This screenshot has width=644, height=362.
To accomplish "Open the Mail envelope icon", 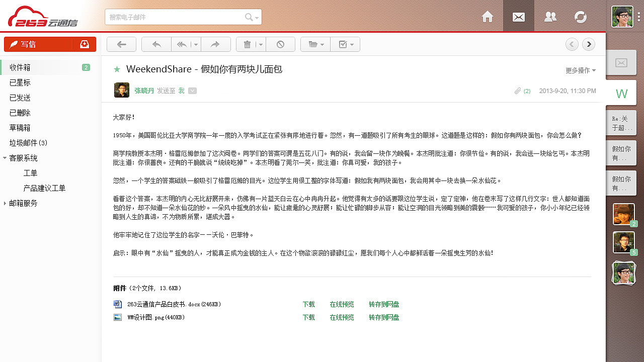I will pos(519,17).
